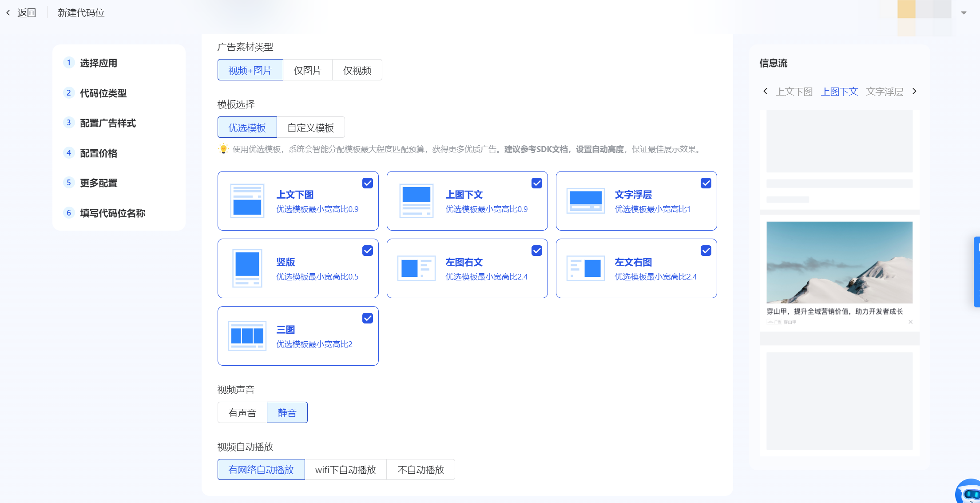Image resolution: width=980 pixels, height=503 pixels.
Task: Set video sound to 有声音
Action: point(242,413)
